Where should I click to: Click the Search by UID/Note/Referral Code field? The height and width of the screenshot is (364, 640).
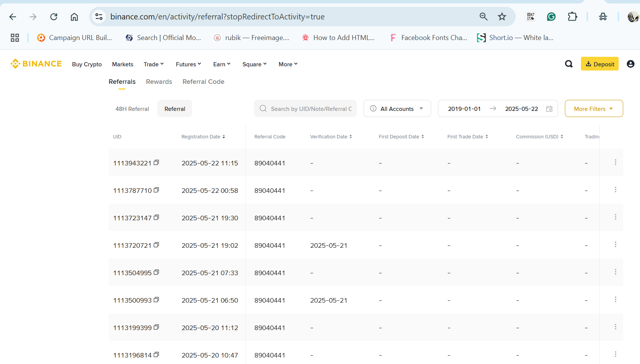click(305, 109)
